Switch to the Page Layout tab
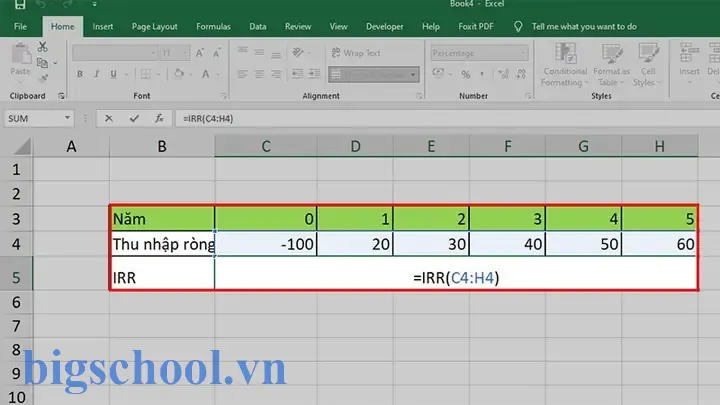Viewport: 720px width, 405px height. pyautogui.click(x=154, y=27)
